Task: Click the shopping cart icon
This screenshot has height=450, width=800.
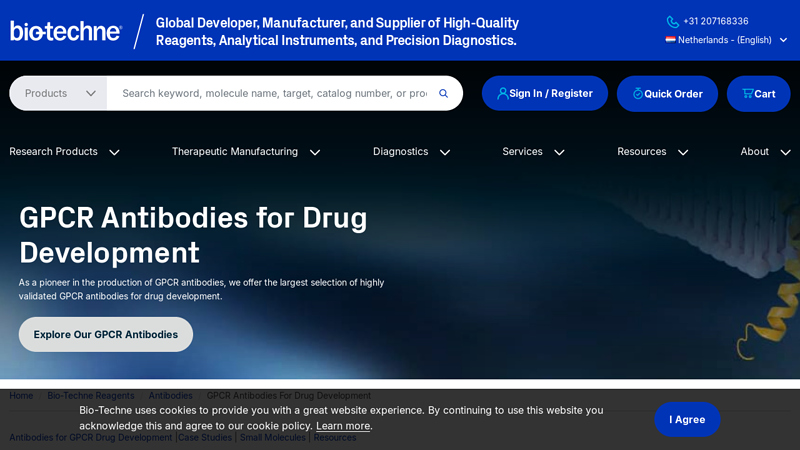Action: tap(748, 93)
